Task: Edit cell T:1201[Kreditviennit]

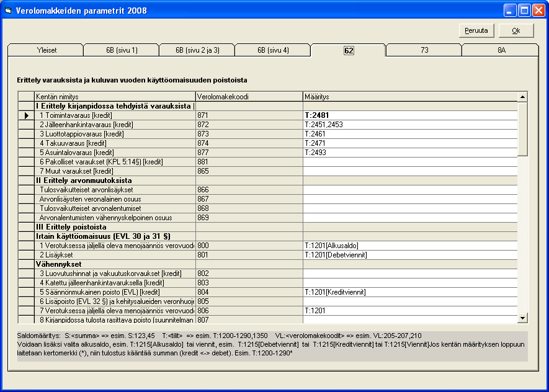Action: coord(410,292)
